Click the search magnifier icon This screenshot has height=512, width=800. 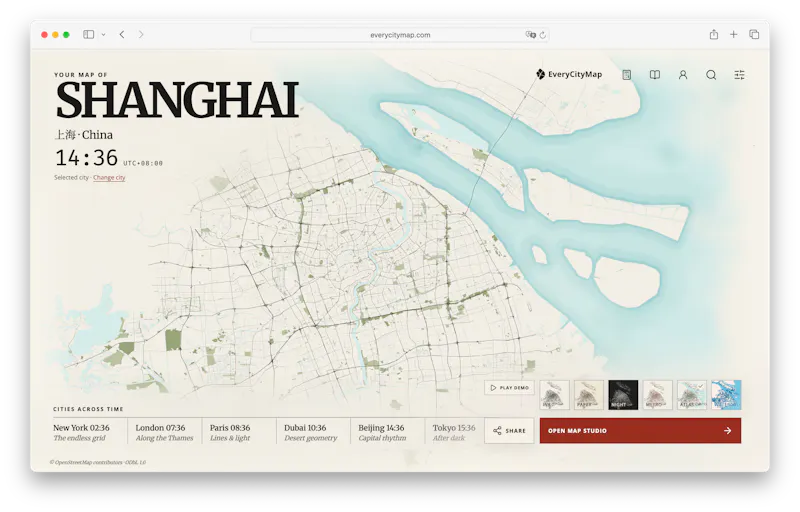pyautogui.click(x=711, y=75)
